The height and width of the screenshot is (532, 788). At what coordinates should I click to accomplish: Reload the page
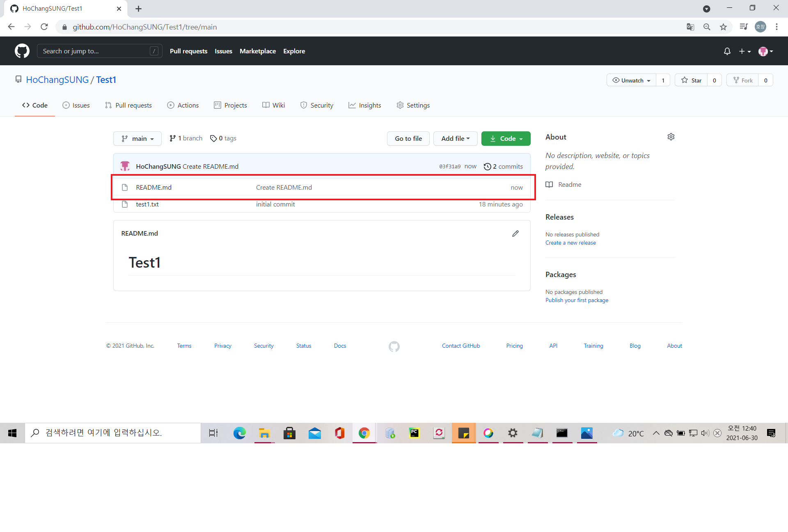coord(44,27)
